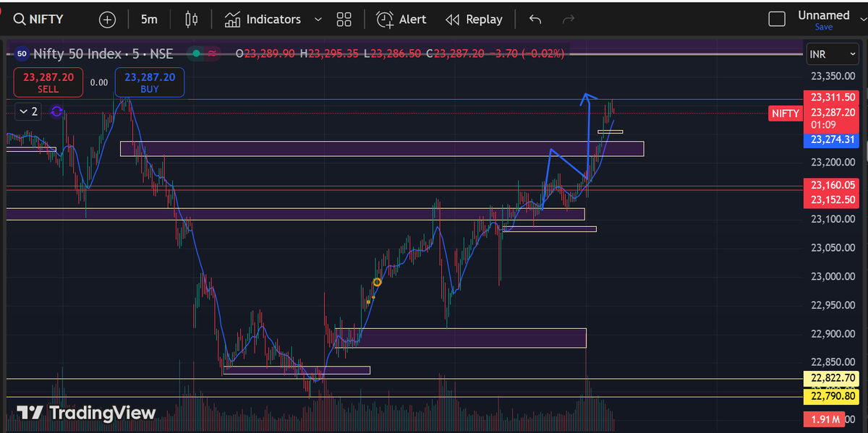The image size is (868, 433).
Task: Undo the last chart action
Action: coord(535,20)
